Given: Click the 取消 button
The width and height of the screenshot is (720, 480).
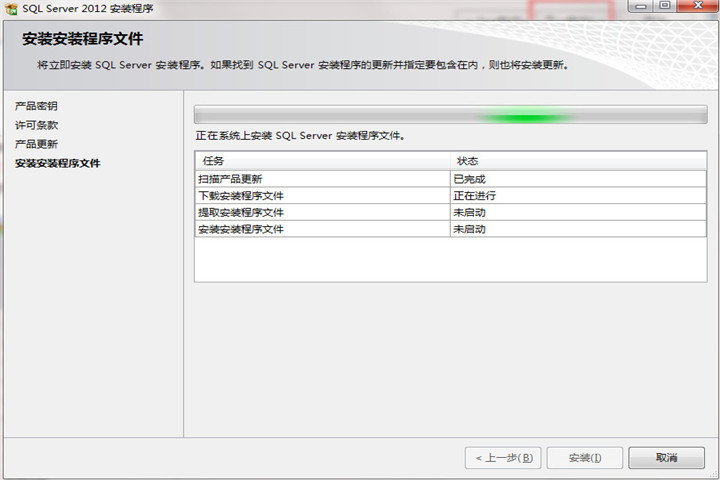Looking at the screenshot, I should (666, 457).
